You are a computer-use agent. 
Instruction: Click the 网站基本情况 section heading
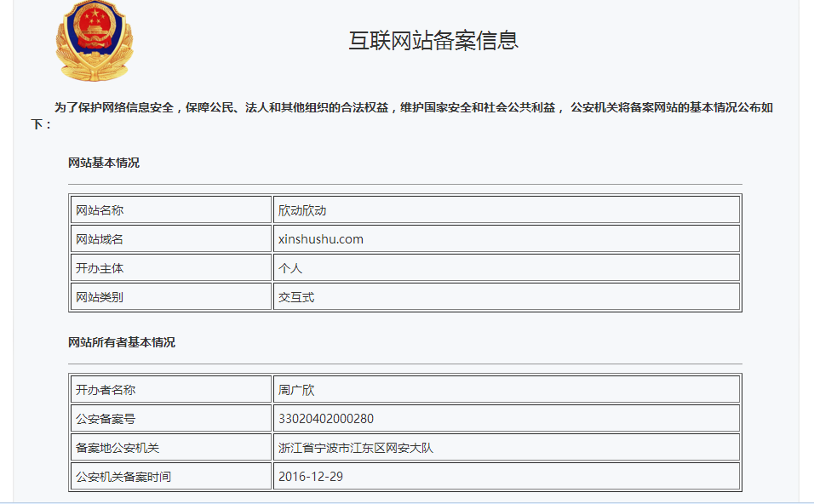pyautogui.click(x=104, y=163)
